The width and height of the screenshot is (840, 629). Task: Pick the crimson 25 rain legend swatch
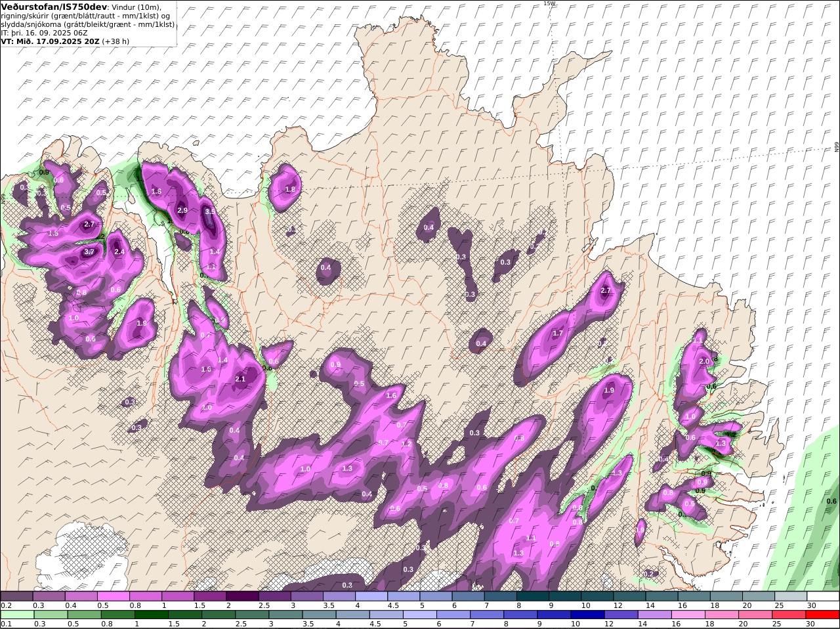coord(789,615)
